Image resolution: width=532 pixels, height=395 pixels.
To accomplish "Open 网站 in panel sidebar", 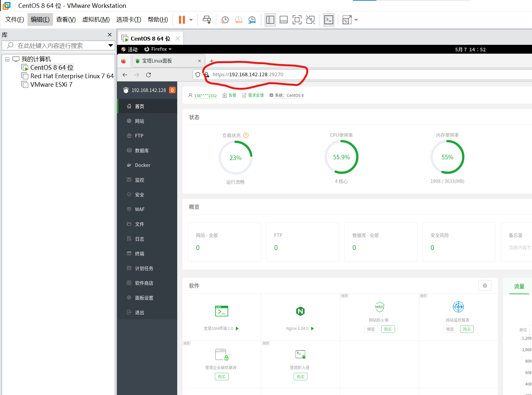I will [147, 121].
